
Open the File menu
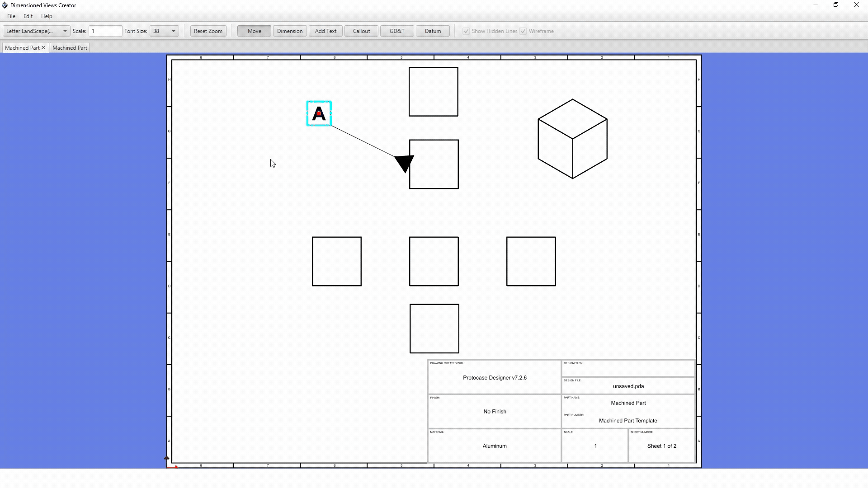[x=11, y=16]
